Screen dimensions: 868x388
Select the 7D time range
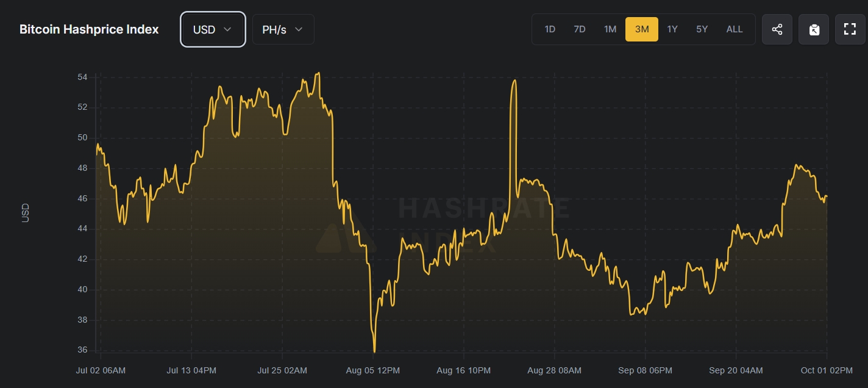(x=580, y=29)
